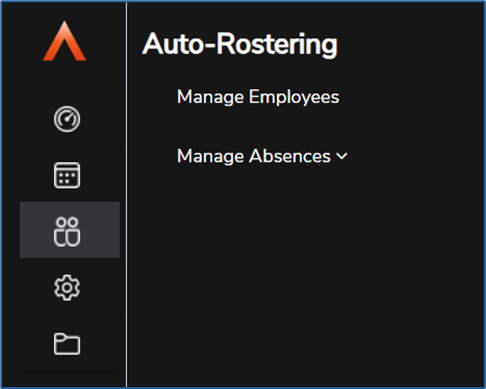This screenshot has width=486, height=389.
Task: Open the folder icon in sidebar
Action: click(x=67, y=344)
